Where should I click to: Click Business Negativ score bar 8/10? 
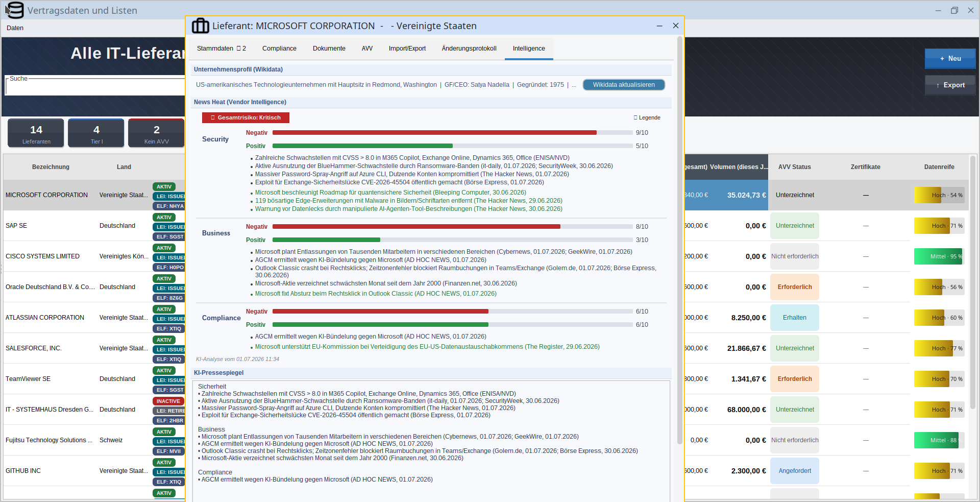452,227
